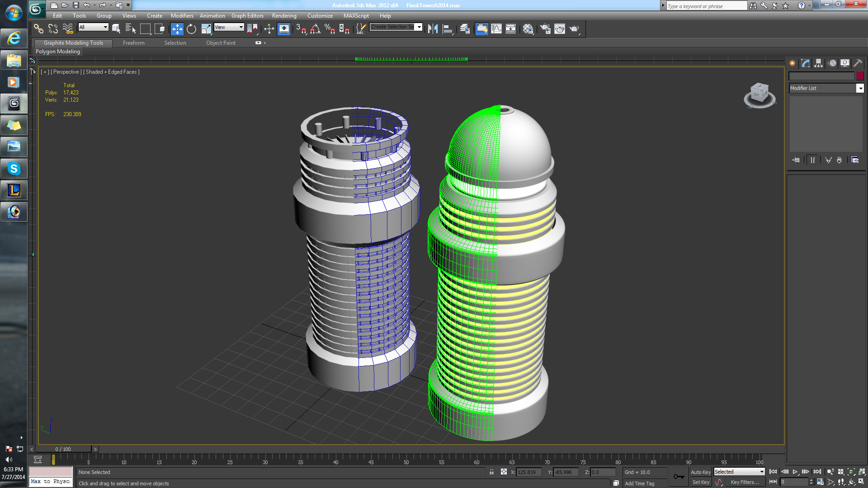Open Rendered Frame Window

point(560,29)
